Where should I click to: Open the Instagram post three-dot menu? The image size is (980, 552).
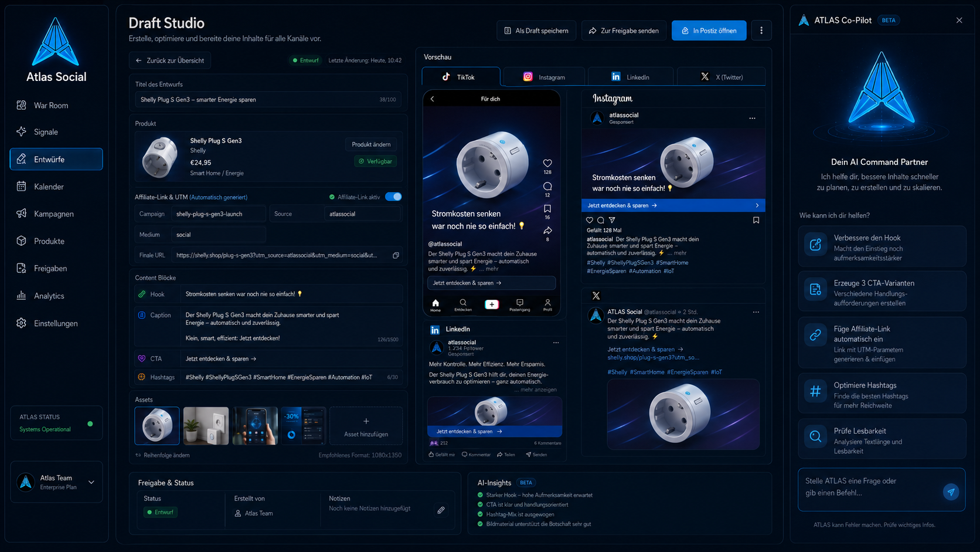click(753, 118)
